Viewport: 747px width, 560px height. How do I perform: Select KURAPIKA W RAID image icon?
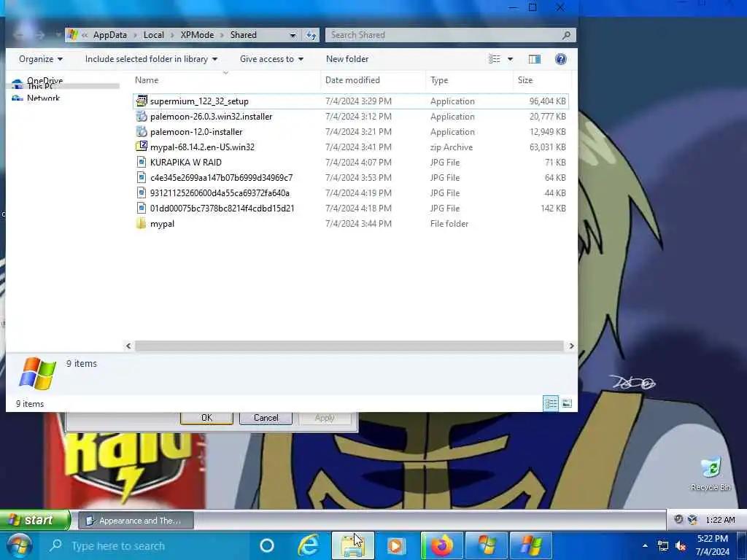coord(142,162)
